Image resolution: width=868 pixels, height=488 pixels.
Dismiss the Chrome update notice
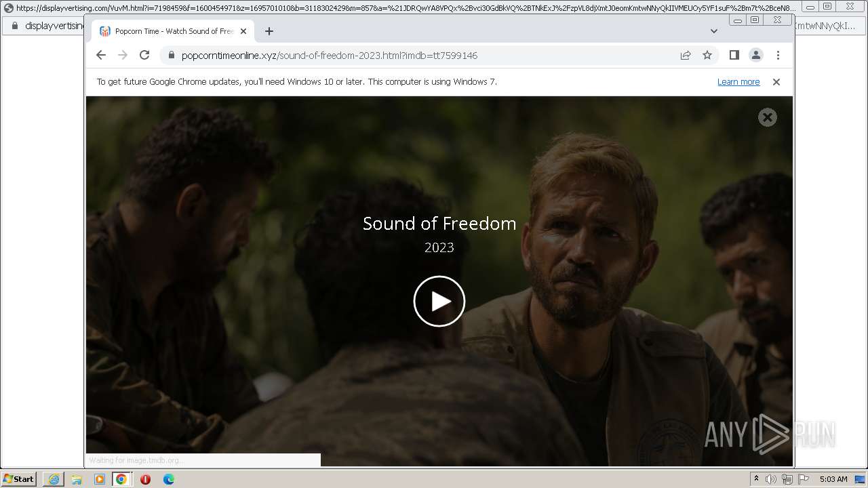click(x=776, y=82)
